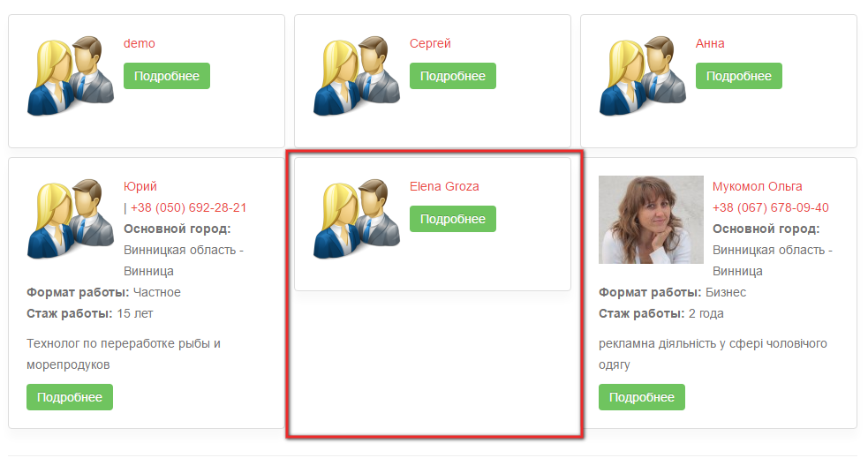Viewport: 868px width, 458px height.
Task: Open the Elena Groza name link
Action: point(444,186)
